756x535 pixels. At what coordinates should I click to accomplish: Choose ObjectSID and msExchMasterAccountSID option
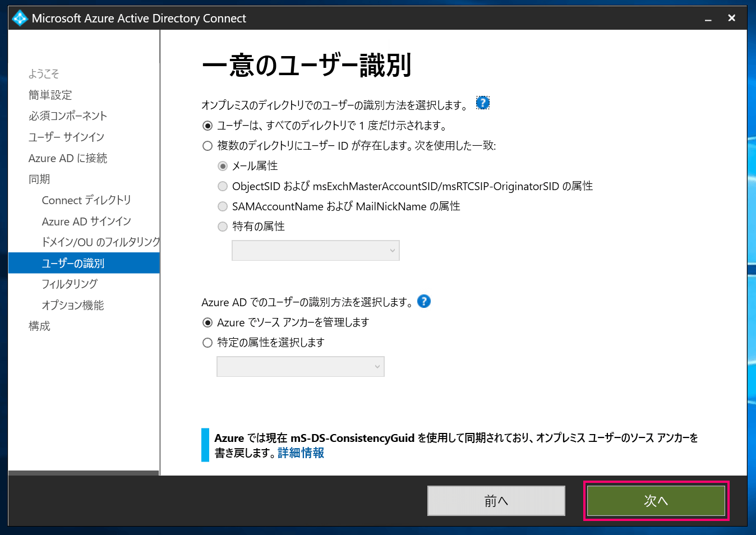(223, 186)
